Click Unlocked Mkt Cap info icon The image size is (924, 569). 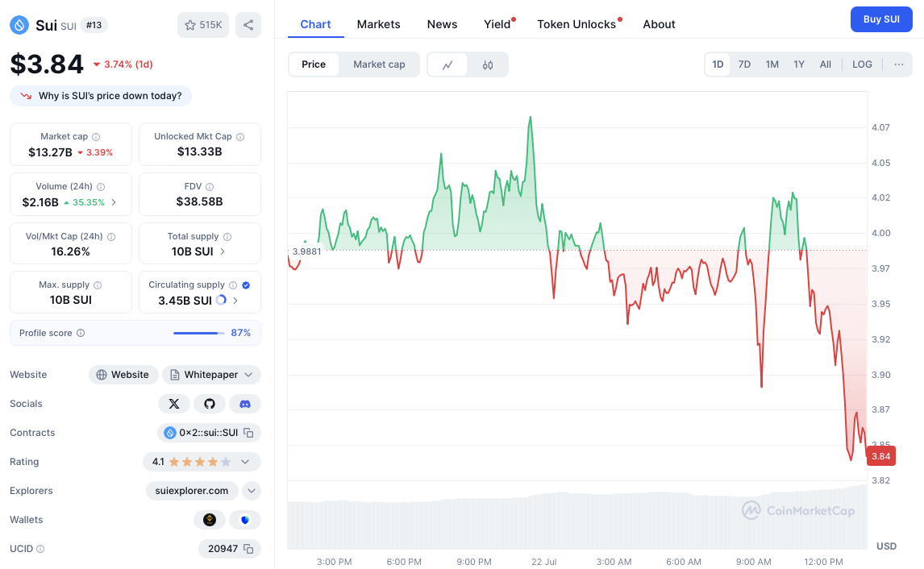pyautogui.click(x=240, y=137)
